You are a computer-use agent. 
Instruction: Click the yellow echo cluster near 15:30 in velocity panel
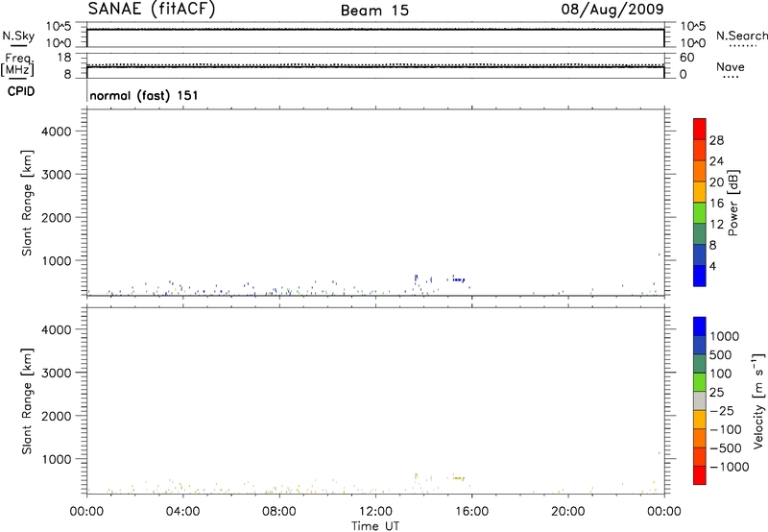pyautogui.click(x=459, y=478)
